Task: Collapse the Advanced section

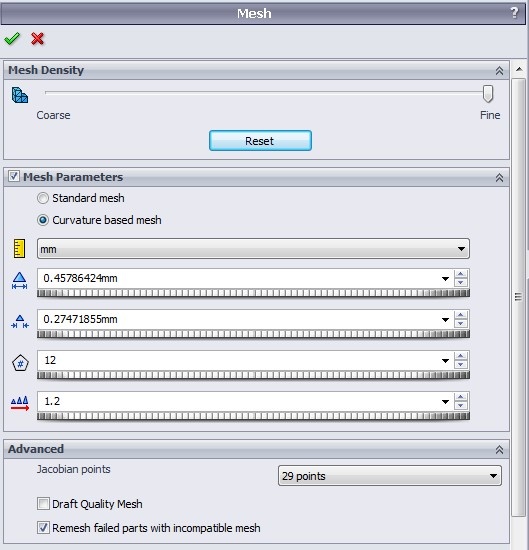Action: (x=499, y=450)
